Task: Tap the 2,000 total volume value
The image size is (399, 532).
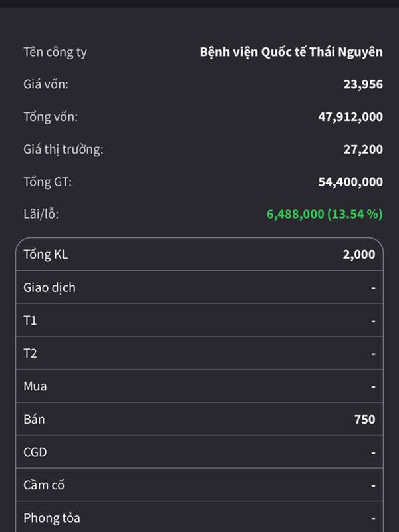Action: 359,255
